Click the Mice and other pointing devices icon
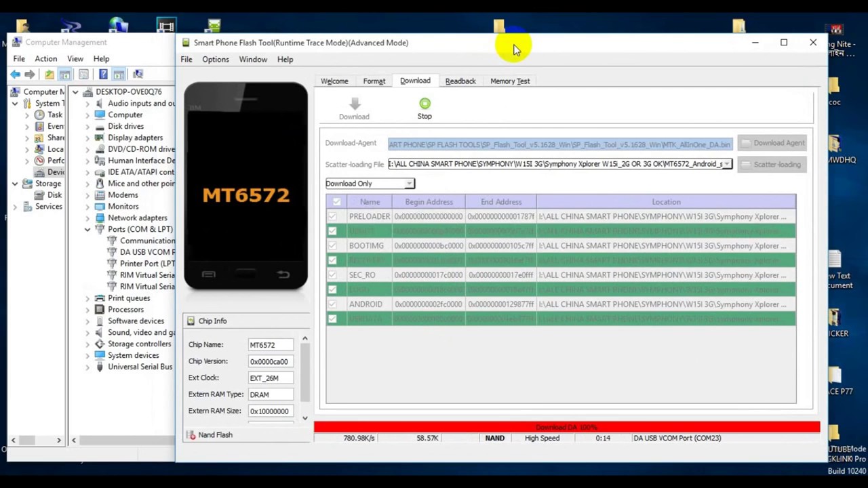This screenshot has height=488, width=868. point(100,183)
